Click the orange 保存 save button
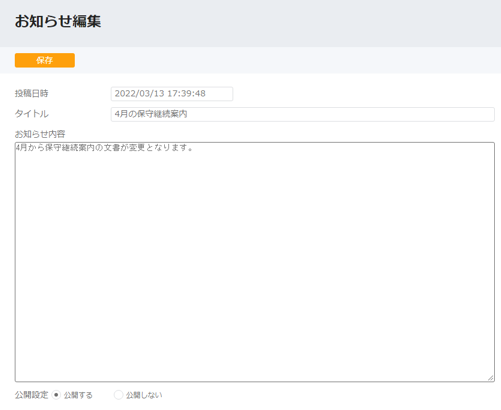This screenshot has width=501, height=410. tap(45, 60)
